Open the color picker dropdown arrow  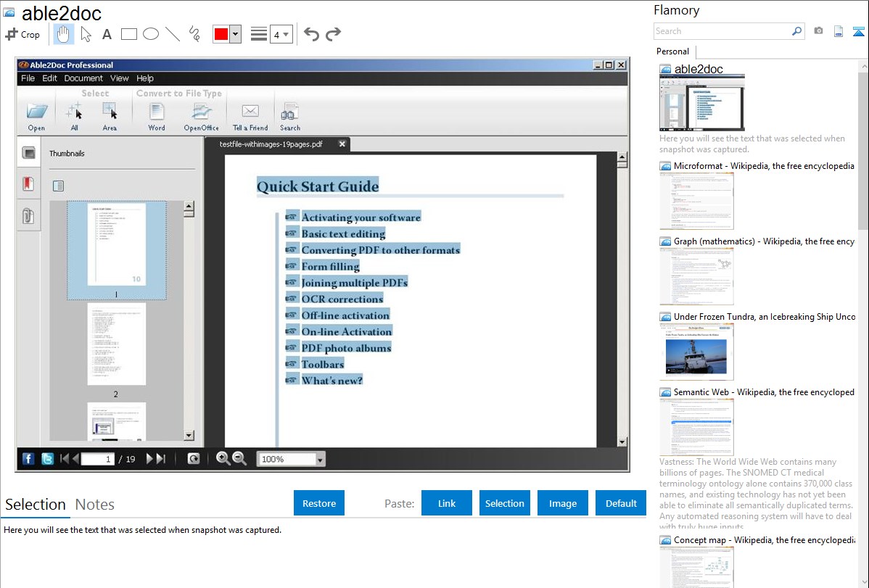coord(236,34)
